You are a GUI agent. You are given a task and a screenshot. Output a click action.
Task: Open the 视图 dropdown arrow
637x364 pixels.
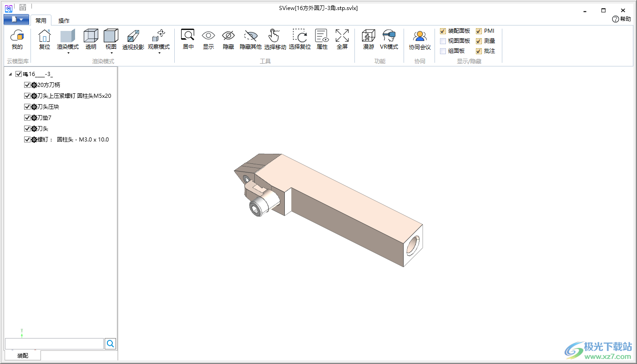(111, 53)
